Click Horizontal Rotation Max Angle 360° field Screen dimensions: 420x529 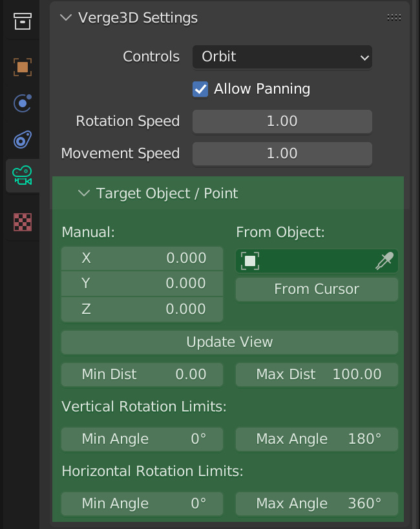click(x=317, y=504)
